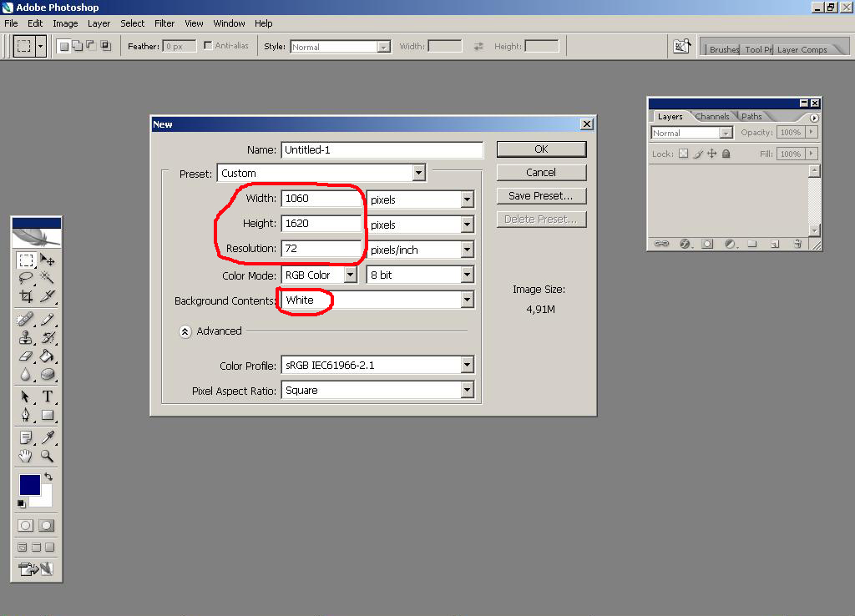Click Create new layer icon in Layers palette

[x=775, y=244]
